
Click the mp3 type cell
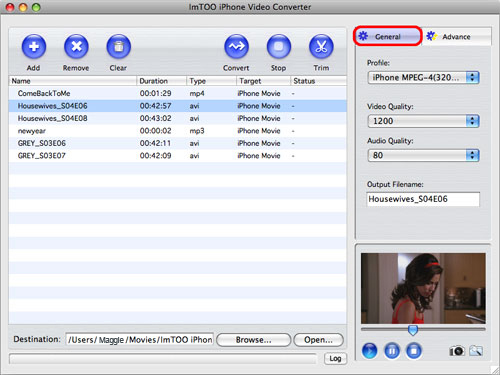pos(197,131)
